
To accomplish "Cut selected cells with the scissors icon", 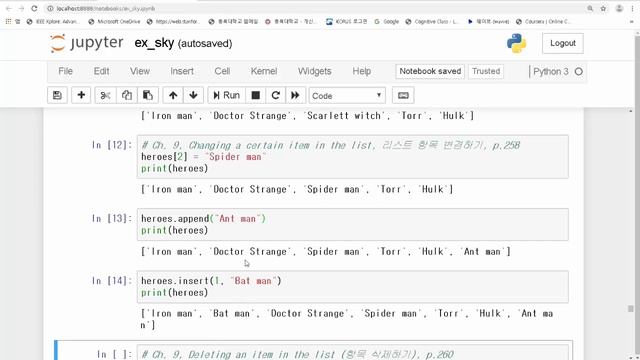I will click(105, 96).
